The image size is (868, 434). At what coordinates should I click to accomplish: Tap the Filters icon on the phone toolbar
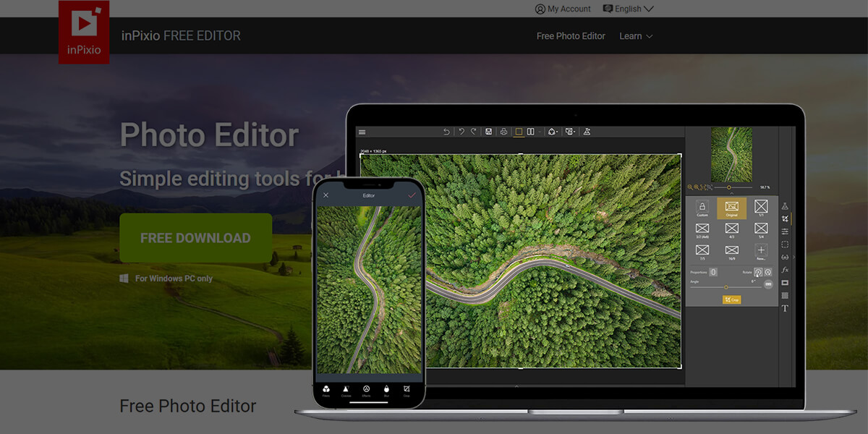point(326,389)
